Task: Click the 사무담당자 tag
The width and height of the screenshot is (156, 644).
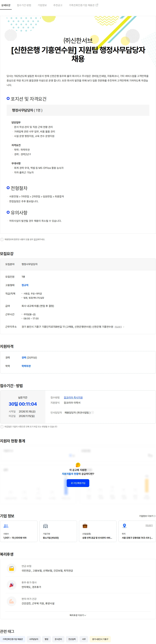Action: pos(34,639)
